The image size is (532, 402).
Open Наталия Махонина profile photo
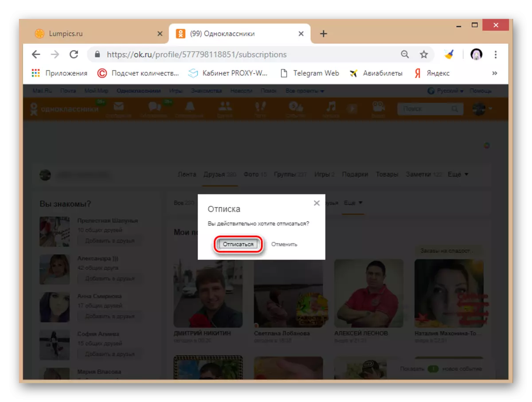pyautogui.click(x=449, y=293)
